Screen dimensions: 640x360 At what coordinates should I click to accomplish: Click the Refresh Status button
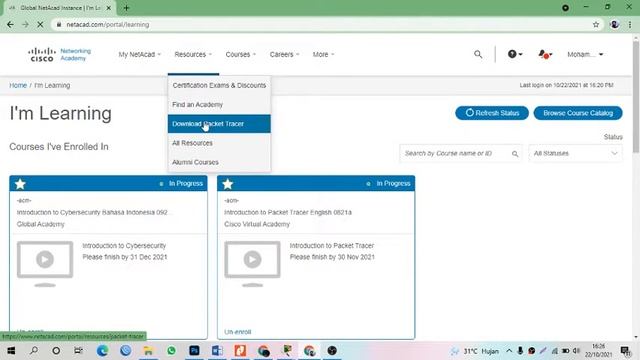pyautogui.click(x=492, y=113)
